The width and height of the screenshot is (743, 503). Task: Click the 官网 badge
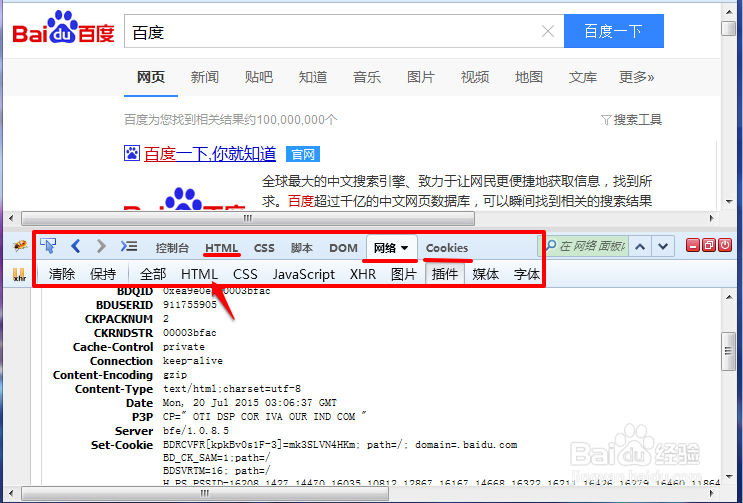pyautogui.click(x=303, y=154)
